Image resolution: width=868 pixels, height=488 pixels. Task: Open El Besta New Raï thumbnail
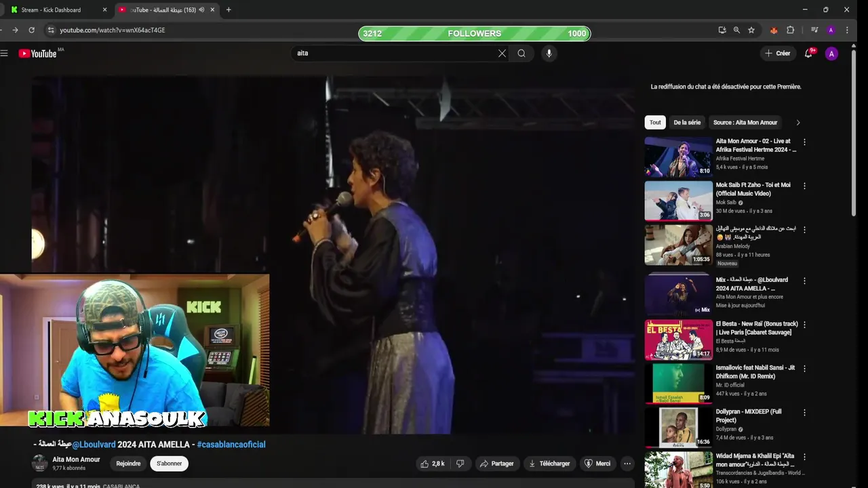coord(678,340)
